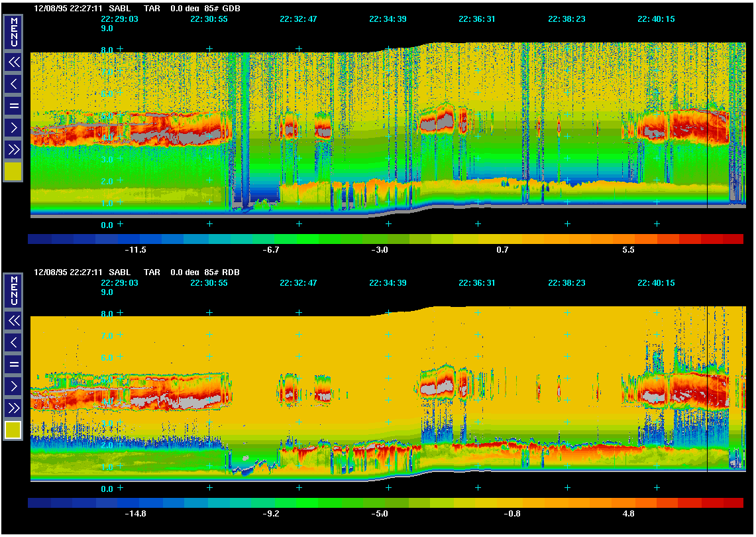Click the bottom color scale bar near the -14.8 label
This screenshot has height=537, width=756.
(x=135, y=503)
